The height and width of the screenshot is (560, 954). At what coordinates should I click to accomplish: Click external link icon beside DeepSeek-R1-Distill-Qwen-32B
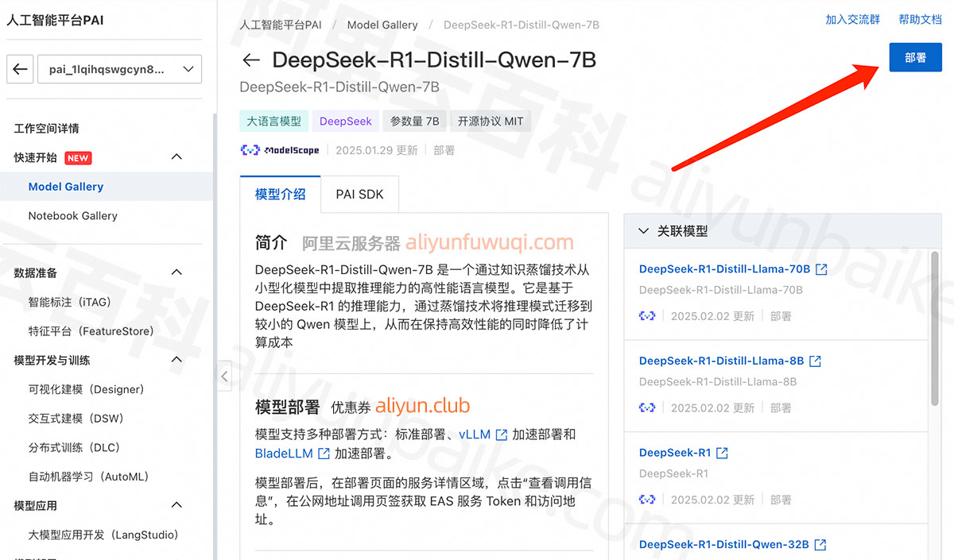point(820,545)
